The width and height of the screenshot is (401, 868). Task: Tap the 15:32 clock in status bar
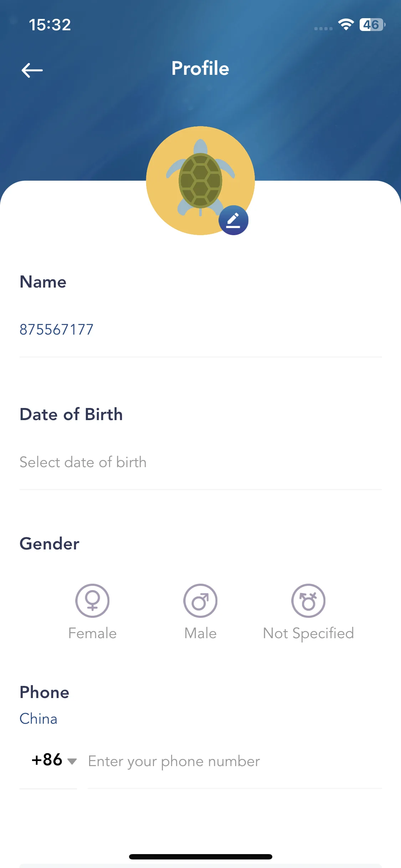50,25
